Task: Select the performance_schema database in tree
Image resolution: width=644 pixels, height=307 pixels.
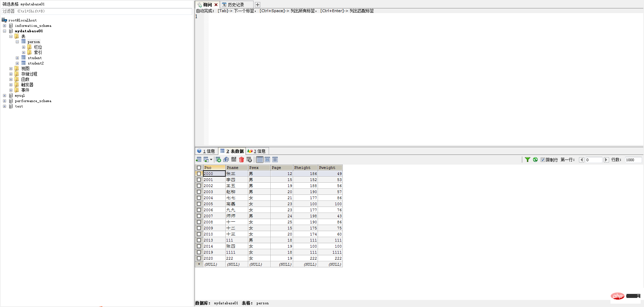Action: 33,101
